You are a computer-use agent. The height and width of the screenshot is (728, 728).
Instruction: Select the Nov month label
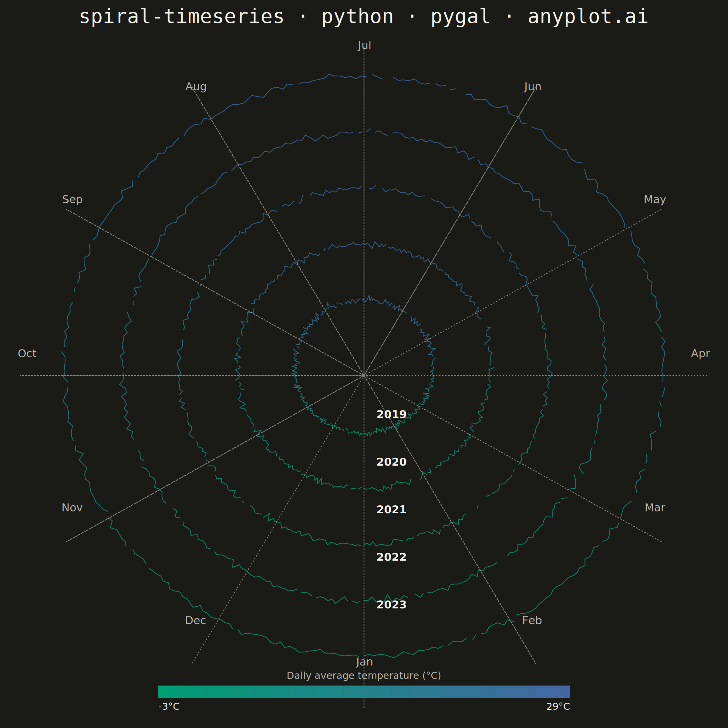tap(72, 507)
